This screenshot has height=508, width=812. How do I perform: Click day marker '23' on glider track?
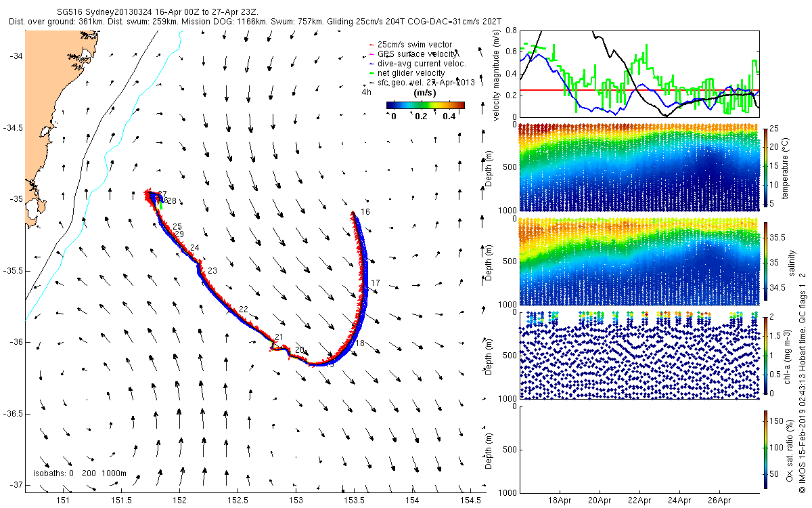coord(212,271)
